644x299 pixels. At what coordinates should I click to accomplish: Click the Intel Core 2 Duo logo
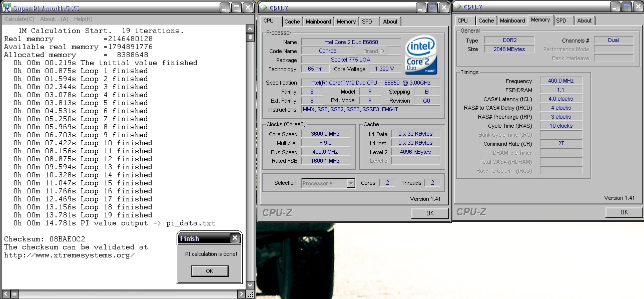click(421, 55)
